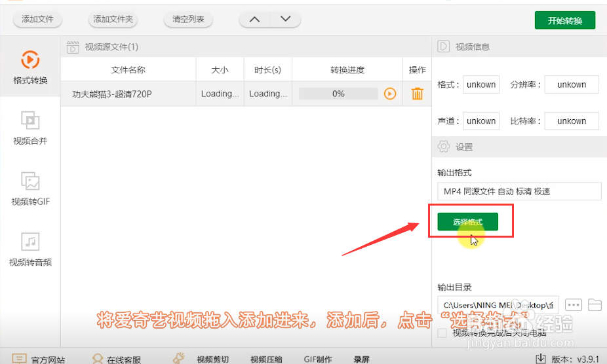Viewport: 607px width, 364px height.
Task: Open 录屏 from bottom bar
Action: (361, 359)
